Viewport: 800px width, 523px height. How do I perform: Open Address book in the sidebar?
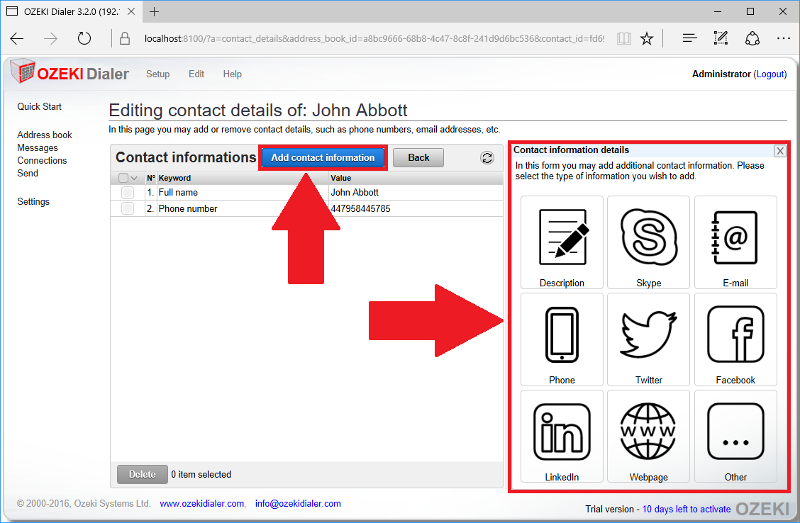[45, 135]
